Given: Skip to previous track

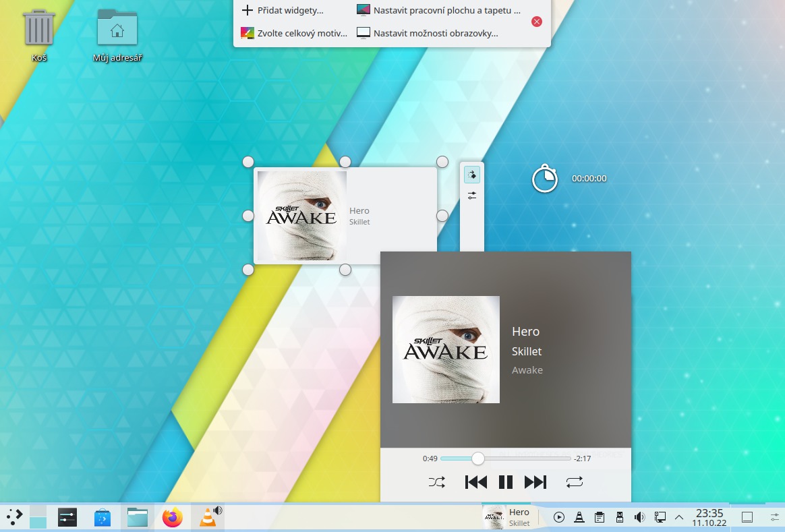Looking at the screenshot, I should (476, 482).
